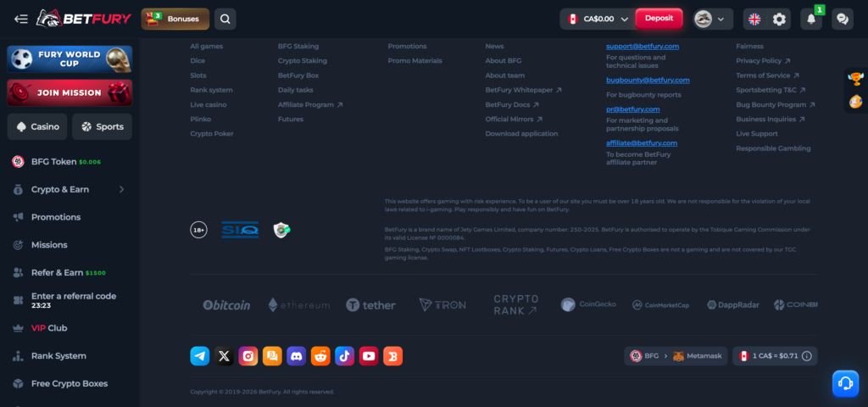868x407 pixels.
Task: Open the Bitcoin partner logo
Action: click(x=226, y=305)
